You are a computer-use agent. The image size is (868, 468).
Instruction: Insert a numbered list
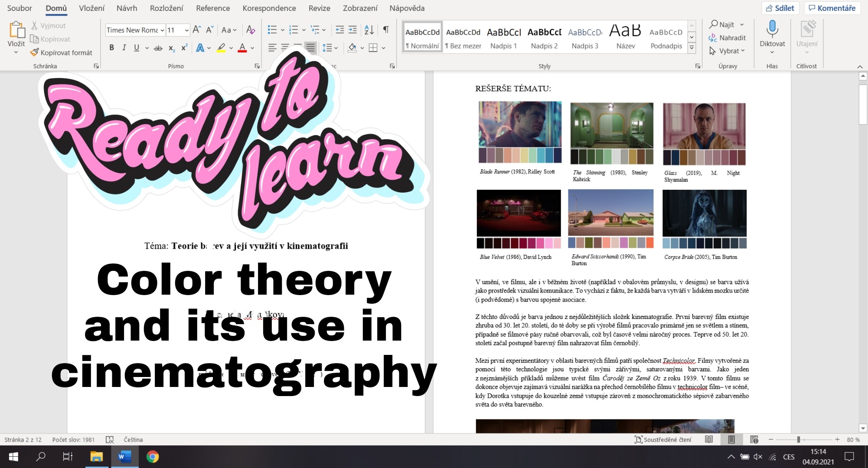(x=294, y=29)
